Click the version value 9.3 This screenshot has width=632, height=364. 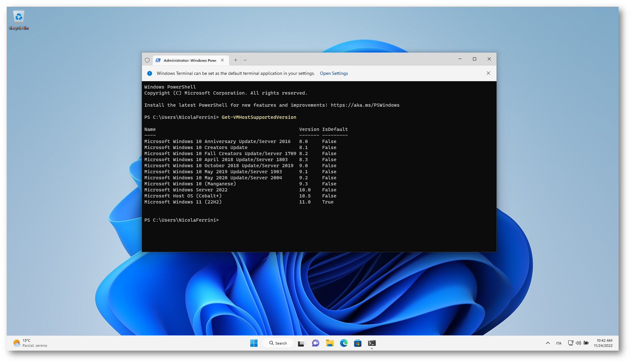pos(303,184)
